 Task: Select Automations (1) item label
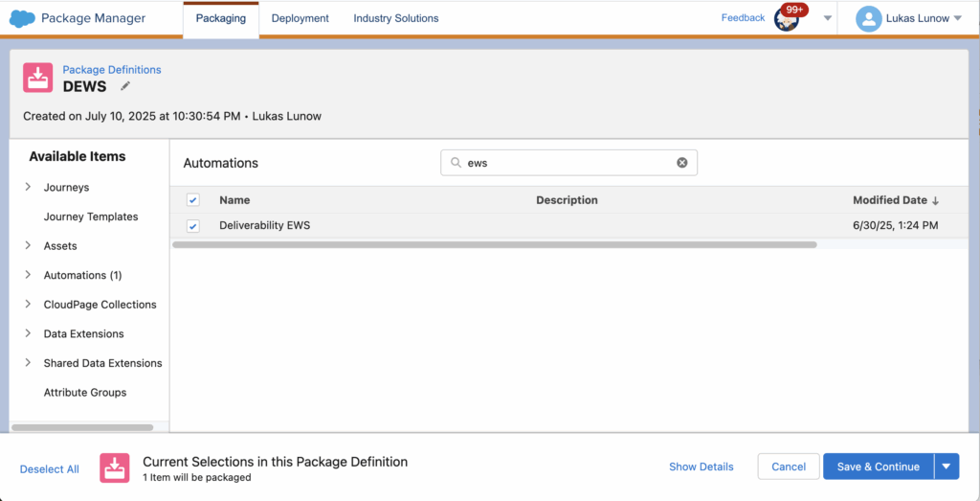tap(82, 275)
